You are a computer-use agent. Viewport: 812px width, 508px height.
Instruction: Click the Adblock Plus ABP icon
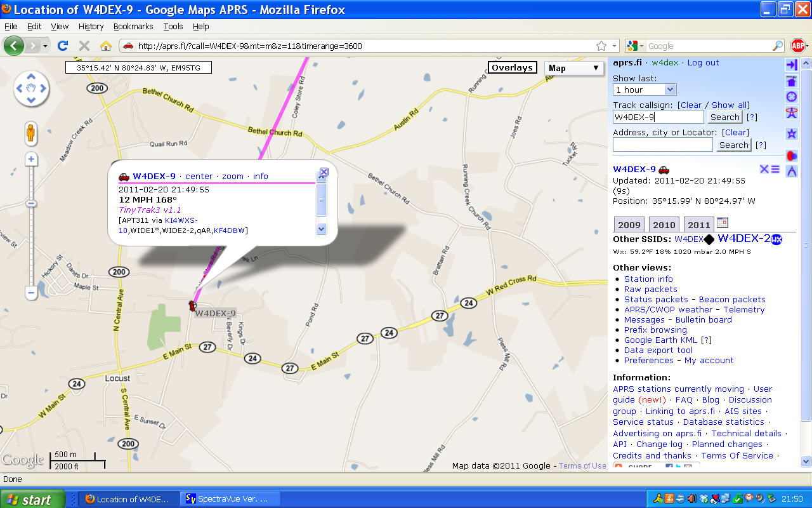(x=797, y=46)
